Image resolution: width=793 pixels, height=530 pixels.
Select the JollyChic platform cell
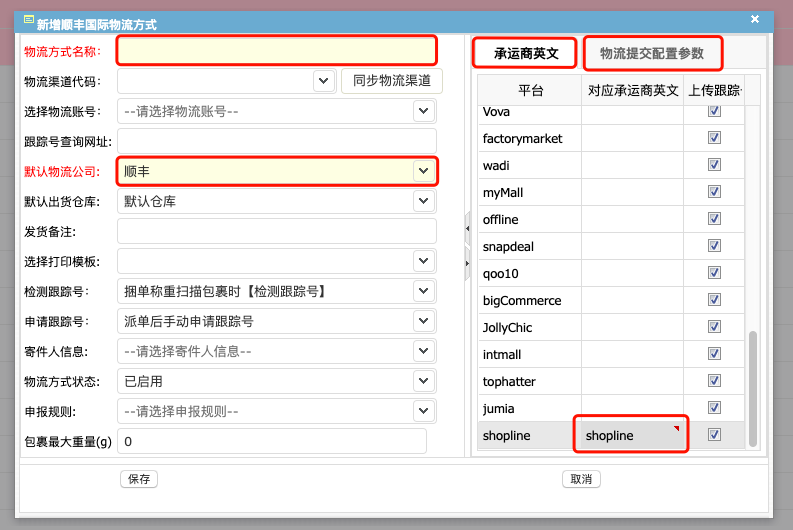point(530,328)
